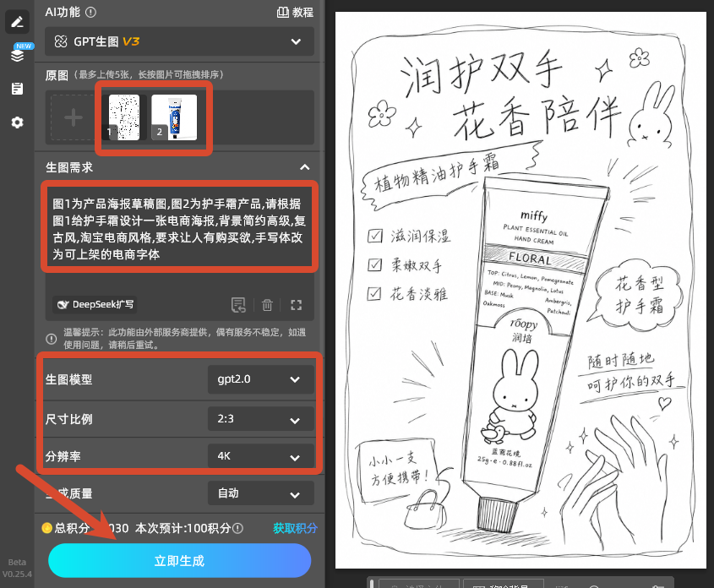Image resolution: width=714 pixels, height=588 pixels.
Task: Open the 尺寸比例 2:3 dropdown
Action: [261, 419]
